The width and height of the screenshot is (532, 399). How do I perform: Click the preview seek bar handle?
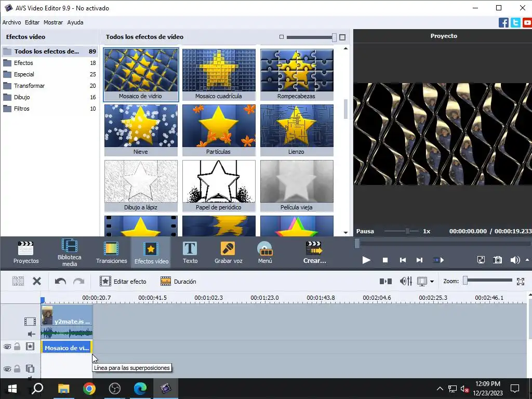pos(357,243)
